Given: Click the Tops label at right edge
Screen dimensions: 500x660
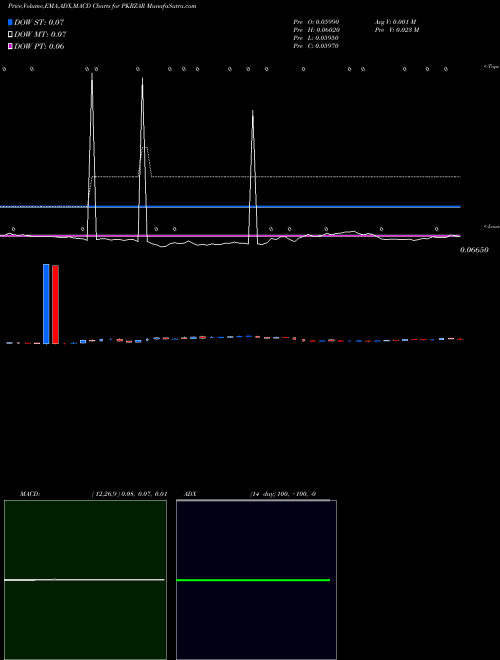Looking at the screenshot, I should tap(492, 67).
